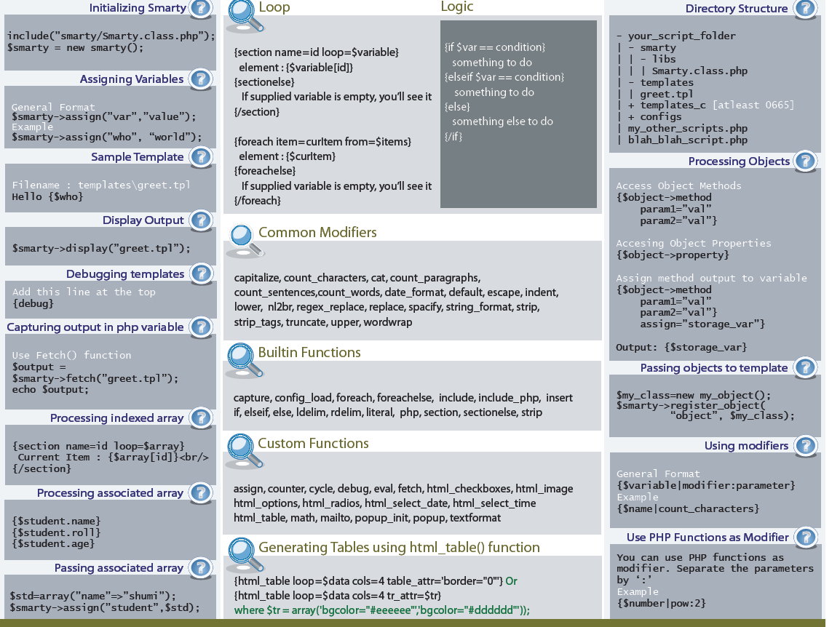Click the help icon beside Passing associated array
840x627 pixels.
(201, 568)
